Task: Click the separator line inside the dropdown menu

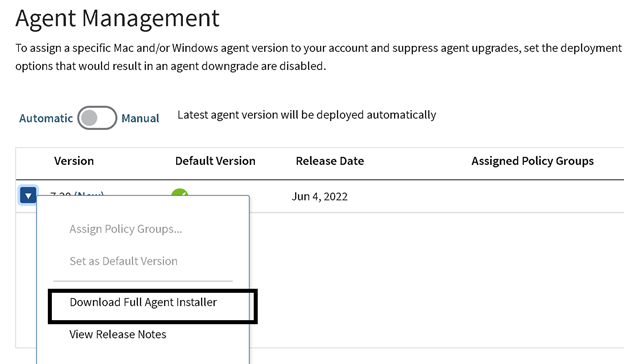Action: click(143, 281)
